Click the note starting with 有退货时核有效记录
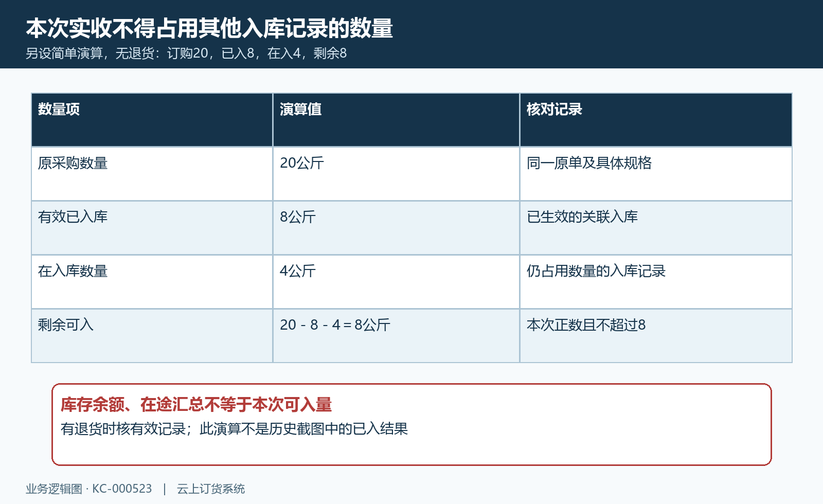This screenshot has height=504, width=823. click(x=234, y=429)
